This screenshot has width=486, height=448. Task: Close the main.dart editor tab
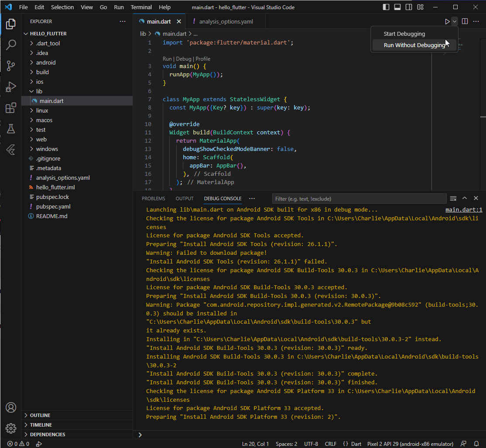pyautogui.click(x=179, y=21)
